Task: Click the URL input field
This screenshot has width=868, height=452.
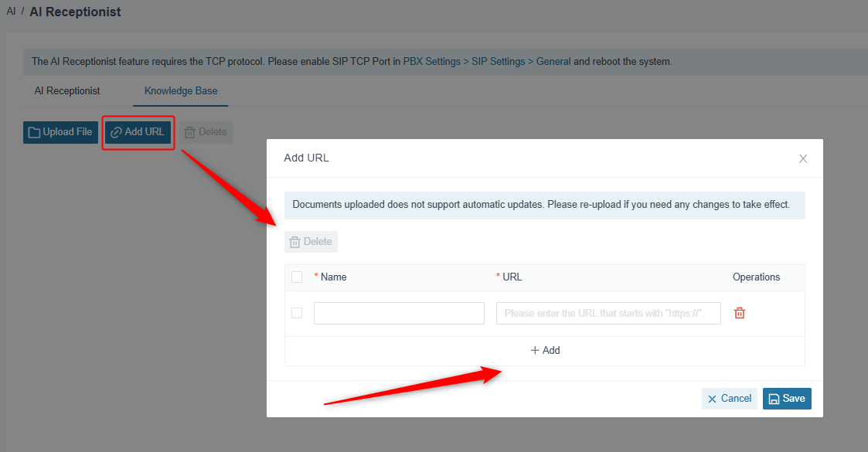Action: coord(608,313)
